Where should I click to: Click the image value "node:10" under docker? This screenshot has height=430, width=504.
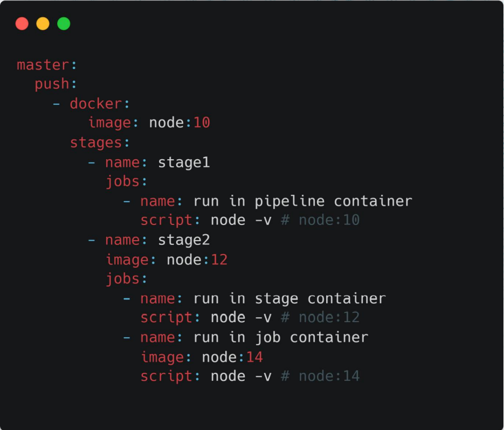pyautogui.click(x=179, y=123)
